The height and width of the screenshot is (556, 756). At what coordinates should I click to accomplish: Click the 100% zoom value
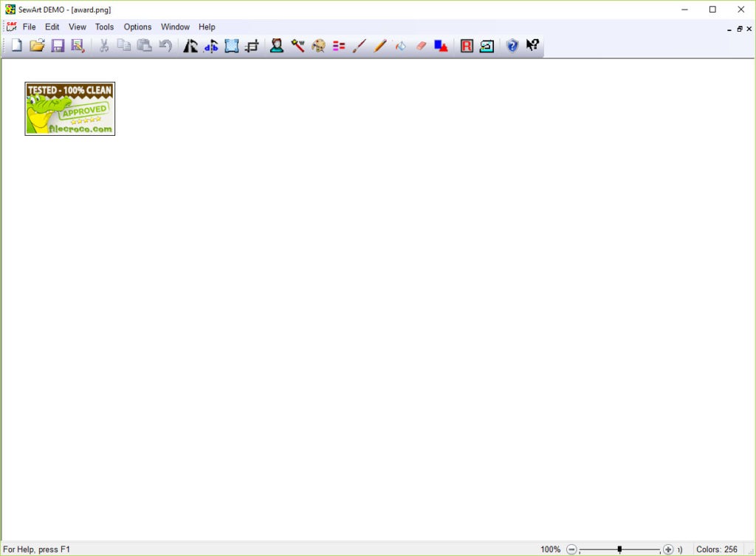[x=550, y=549]
